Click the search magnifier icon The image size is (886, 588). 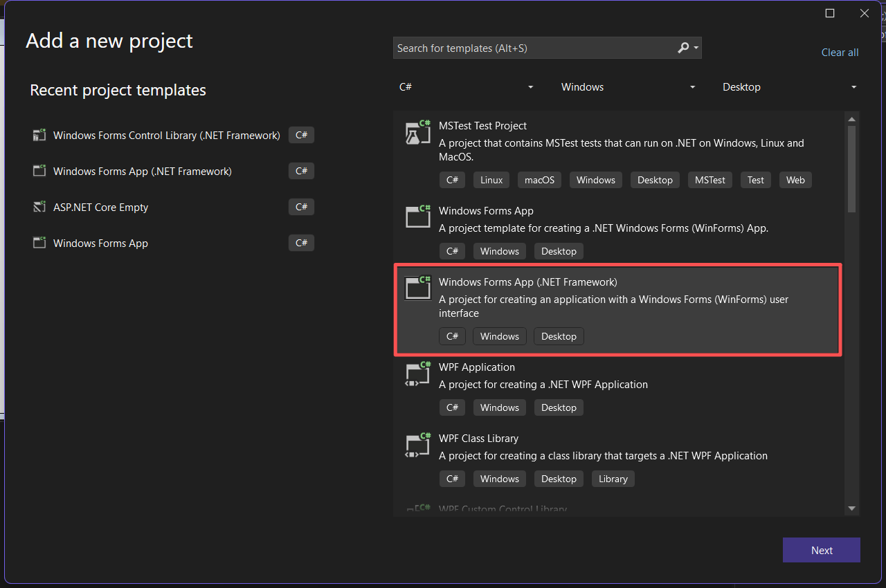(x=683, y=48)
